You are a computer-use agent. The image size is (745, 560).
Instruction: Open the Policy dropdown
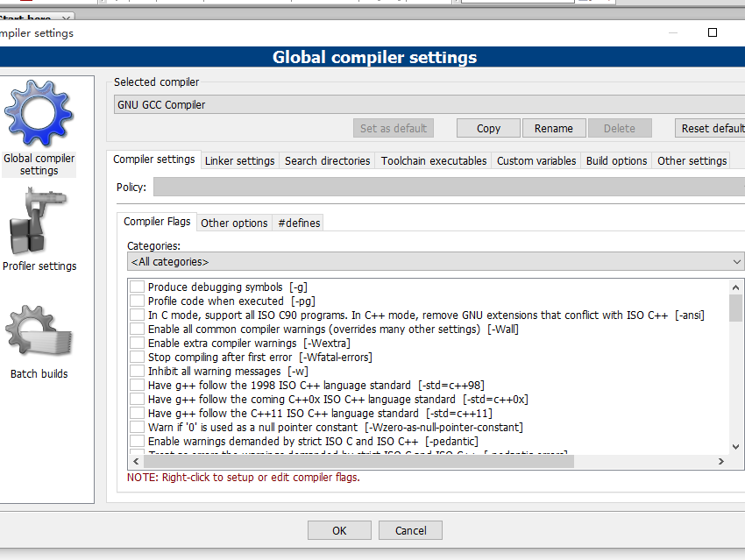point(449,188)
